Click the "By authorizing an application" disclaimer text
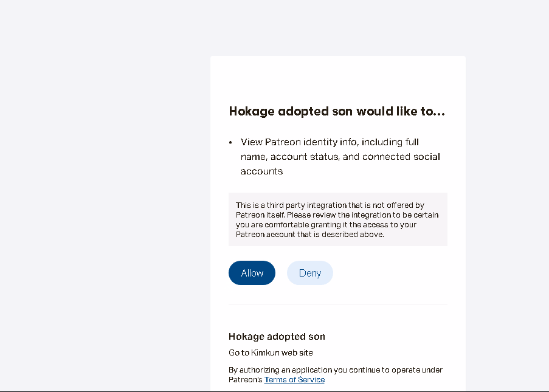The height and width of the screenshot is (392, 549). (335, 370)
